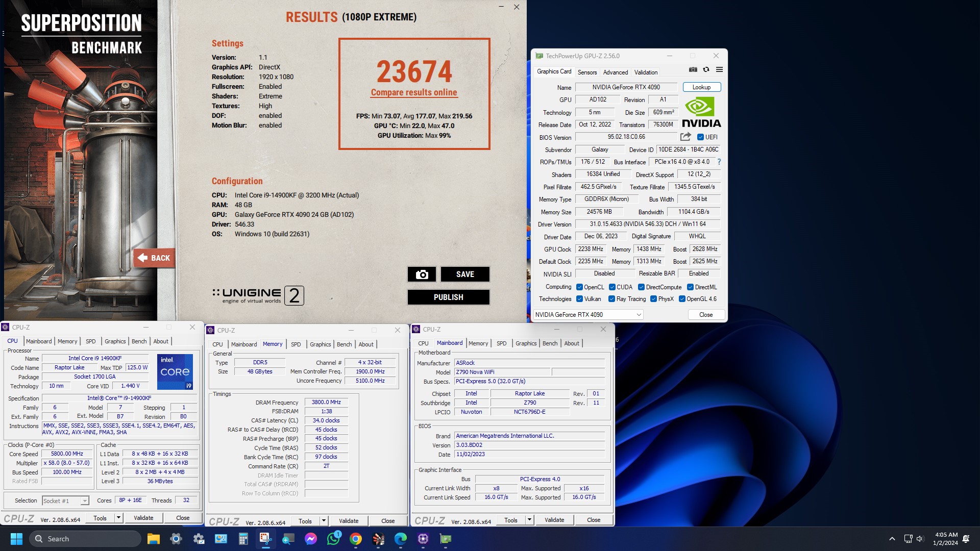Open Microsoft Edge from the taskbar
This screenshot has width=980, height=551.
coord(401,539)
